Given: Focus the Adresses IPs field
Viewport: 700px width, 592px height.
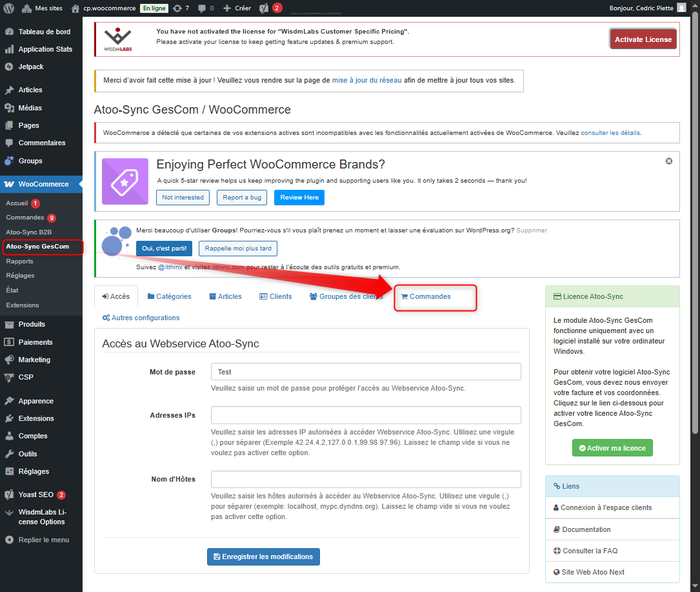Looking at the screenshot, I should click(366, 415).
